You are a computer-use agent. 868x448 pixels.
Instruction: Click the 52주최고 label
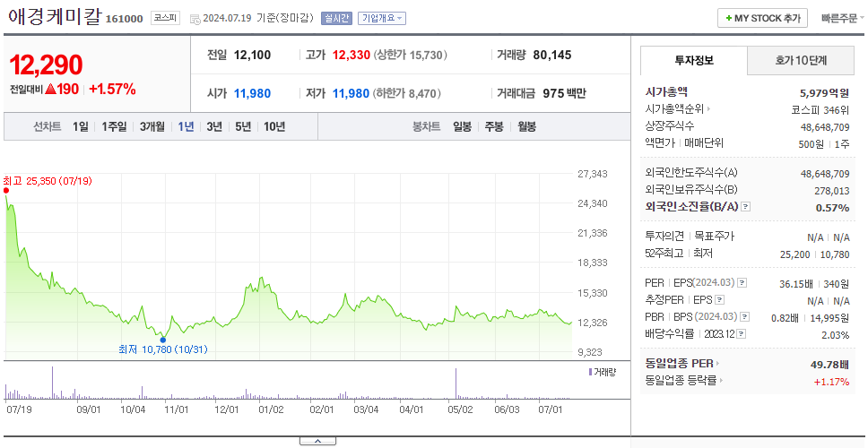click(x=664, y=254)
